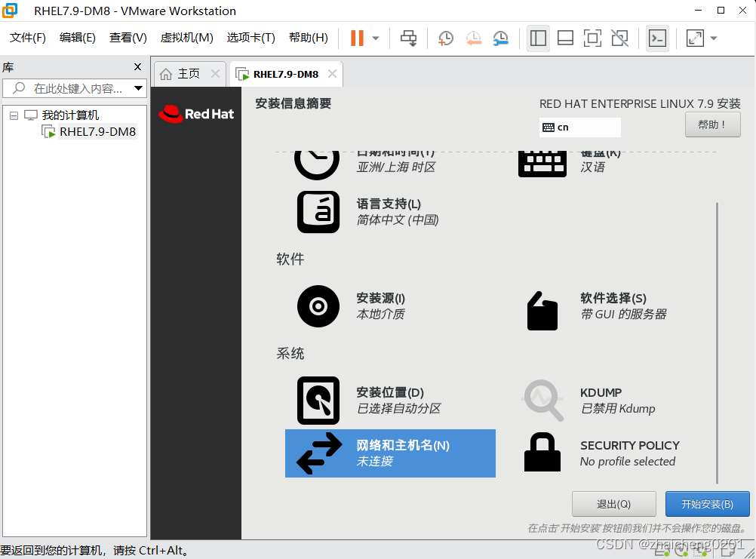This screenshot has height=559, width=756.
Task: Close the RHEL7.9-DM8 tab
Action: [x=332, y=74]
